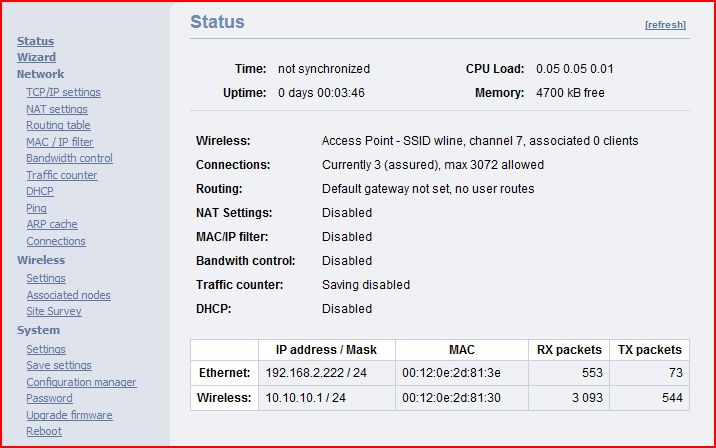Open Settings under the Wireless section
716x448 pixels.
pyautogui.click(x=46, y=278)
